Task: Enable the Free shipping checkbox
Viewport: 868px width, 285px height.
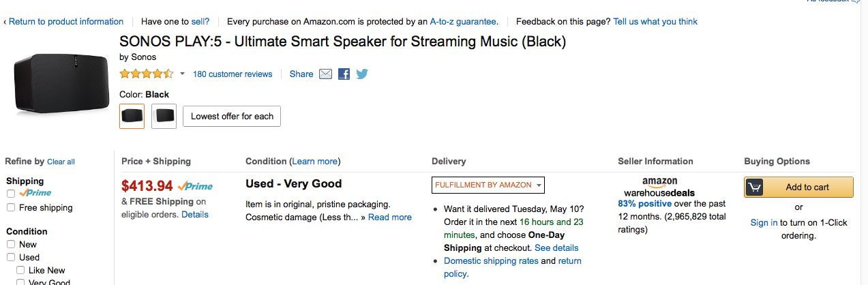Action: [11, 208]
